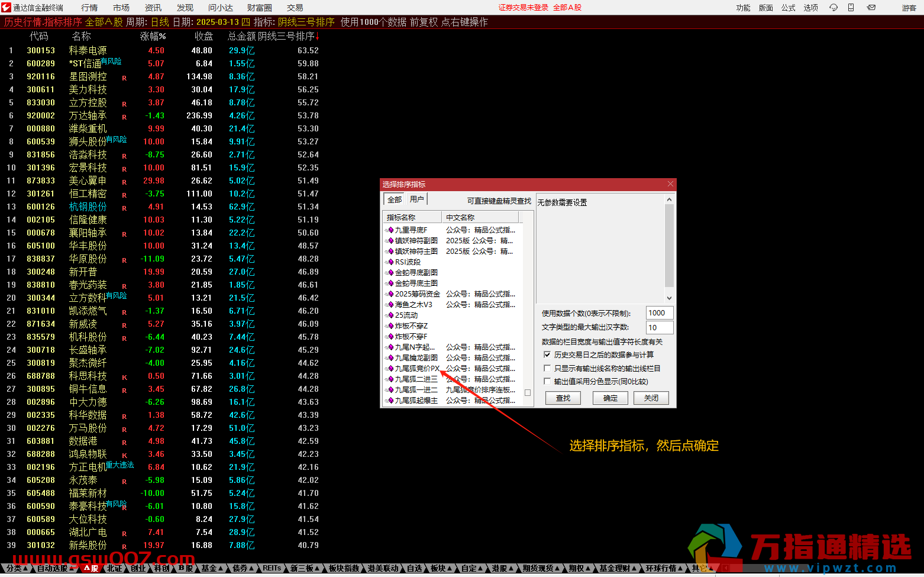Click the parameter panel vertical scrollbar
This screenshot has width=924, height=577.
point(669,249)
